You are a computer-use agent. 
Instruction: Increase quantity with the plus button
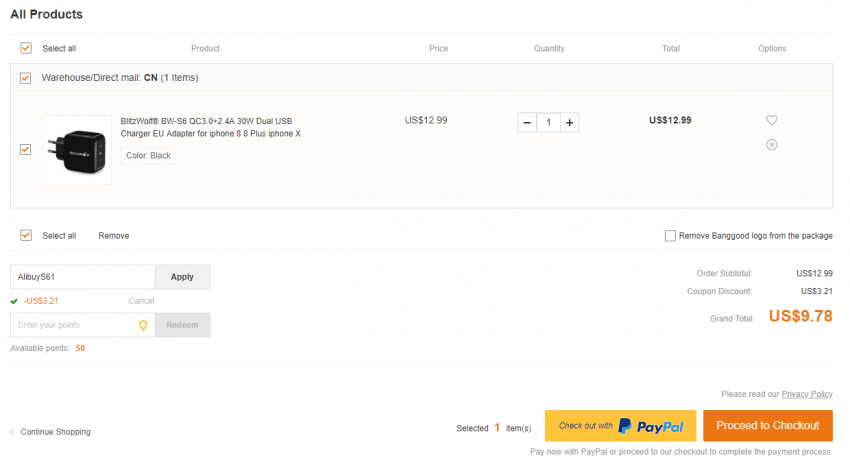(x=569, y=123)
